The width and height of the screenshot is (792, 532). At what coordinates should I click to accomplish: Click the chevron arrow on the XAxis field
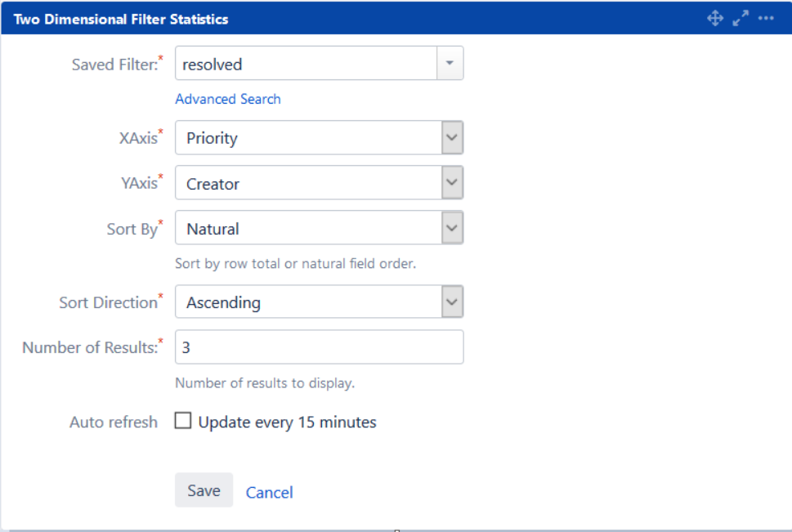point(452,138)
